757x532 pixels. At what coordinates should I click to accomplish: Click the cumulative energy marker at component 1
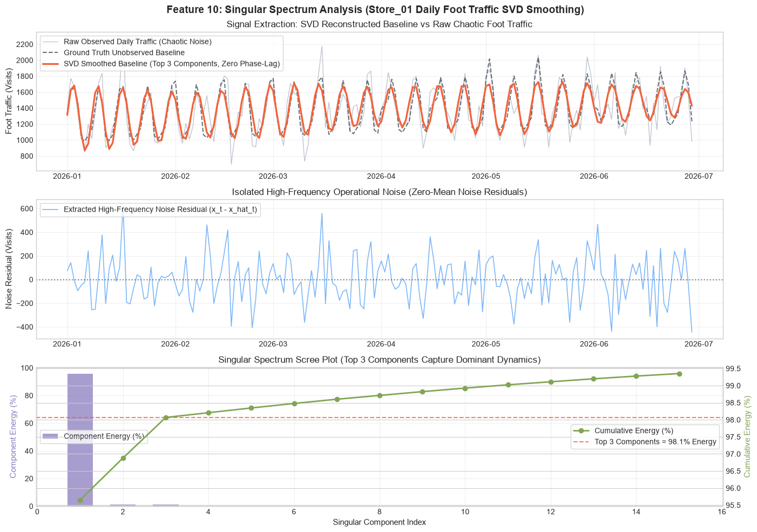80,501
